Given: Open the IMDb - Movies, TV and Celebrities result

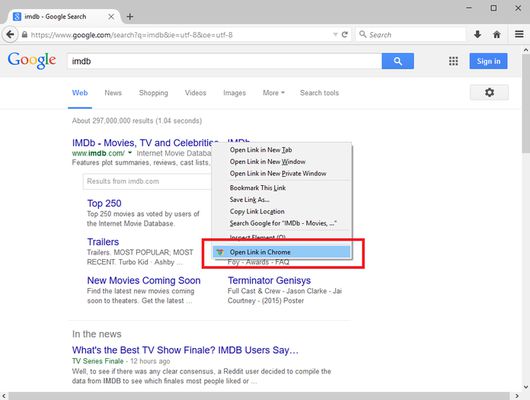Looking at the screenshot, I should tap(145, 143).
